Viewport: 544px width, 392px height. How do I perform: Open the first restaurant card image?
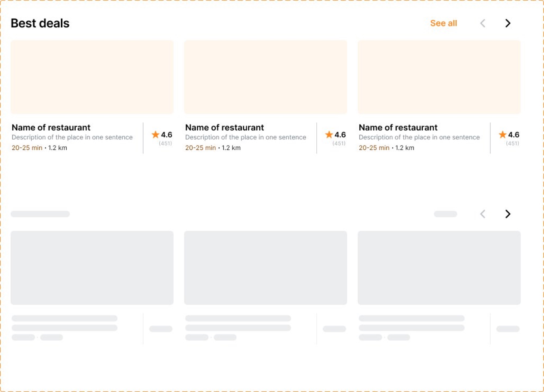[x=92, y=77]
